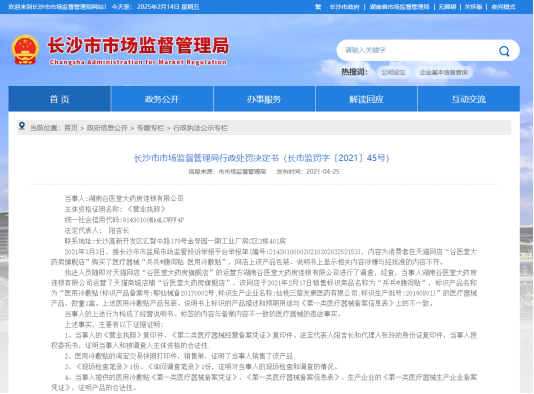The height and width of the screenshot is (394, 534).
Task: Click the line 上述事实,主要有以下证据证明
Action: pyautogui.click(x=114, y=325)
